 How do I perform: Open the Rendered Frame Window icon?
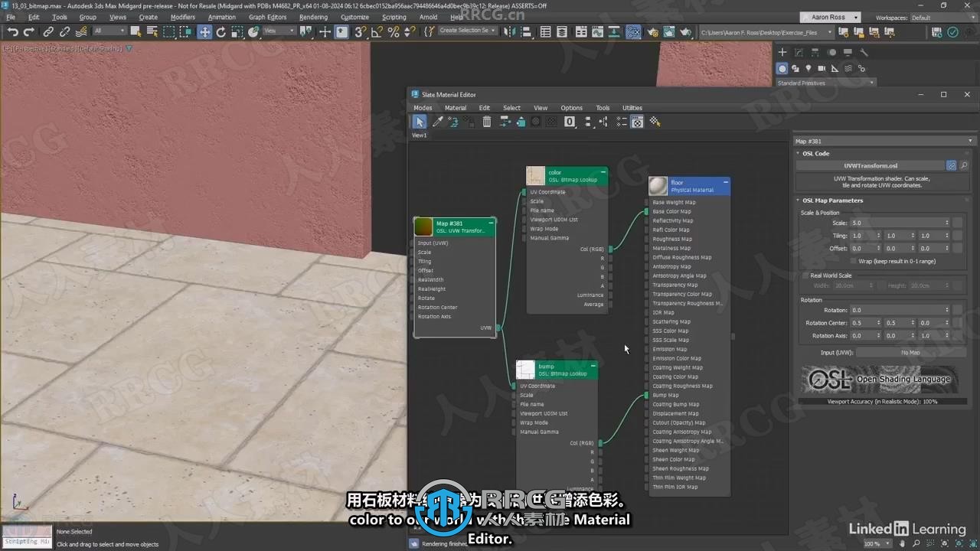(x=668, y=32)
